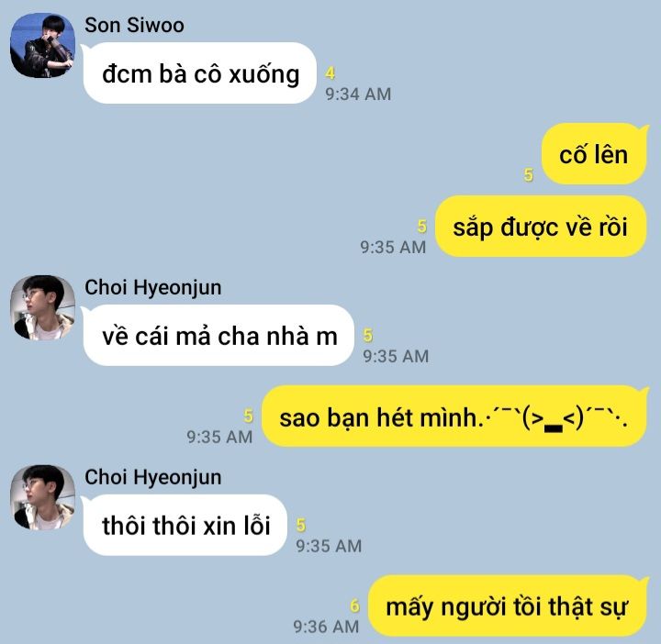Tap Choi Hyeonjun's first avatar
661x644 pixels.
coord(42,308)
